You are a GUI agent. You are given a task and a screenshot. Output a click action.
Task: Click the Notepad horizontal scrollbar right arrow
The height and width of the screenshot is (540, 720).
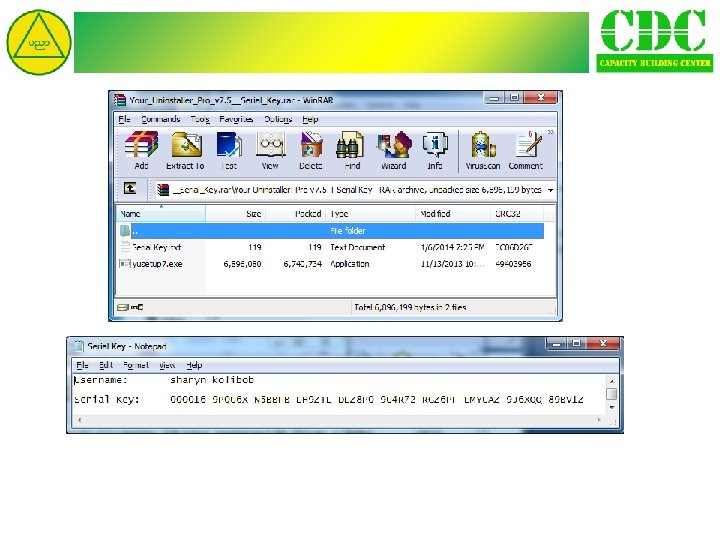(x=599, y=420)
